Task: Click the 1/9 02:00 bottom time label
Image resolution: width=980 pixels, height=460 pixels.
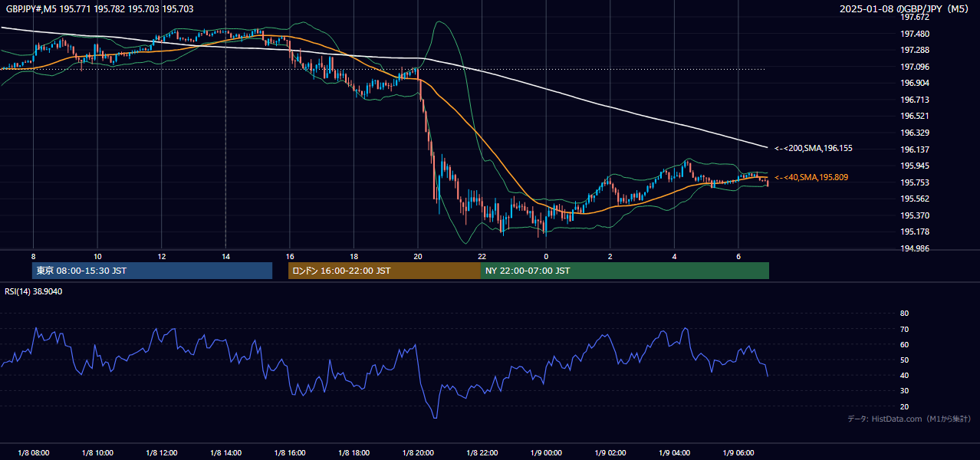Action: [610, 453]
